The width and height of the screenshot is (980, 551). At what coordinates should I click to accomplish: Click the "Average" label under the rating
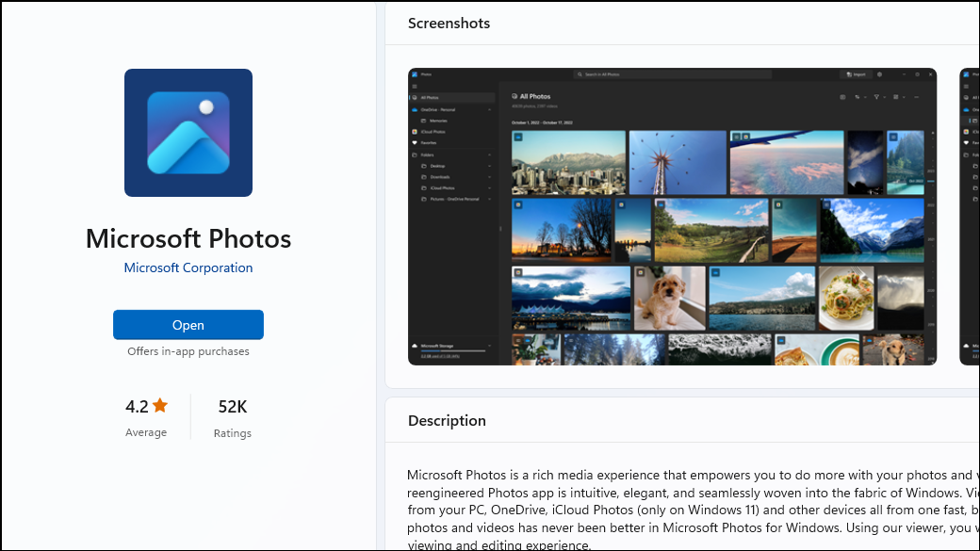[146, 432]
